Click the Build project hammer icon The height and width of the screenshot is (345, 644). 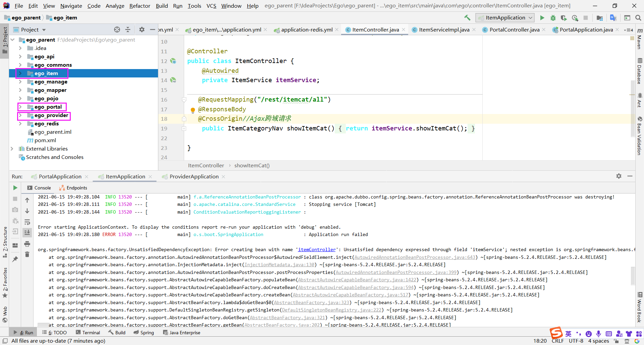point(467,18)
